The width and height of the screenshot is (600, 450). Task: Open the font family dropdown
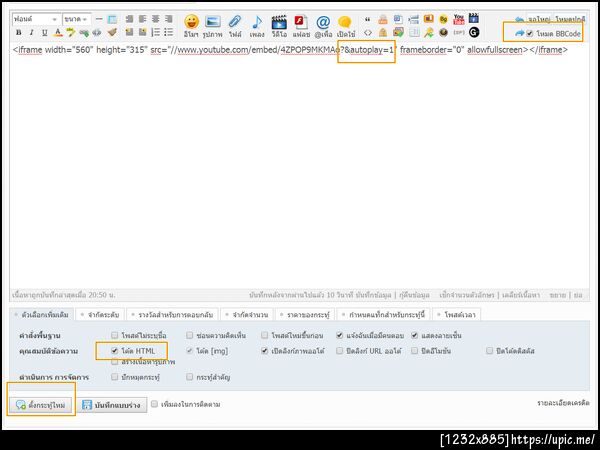pos(36,19)
